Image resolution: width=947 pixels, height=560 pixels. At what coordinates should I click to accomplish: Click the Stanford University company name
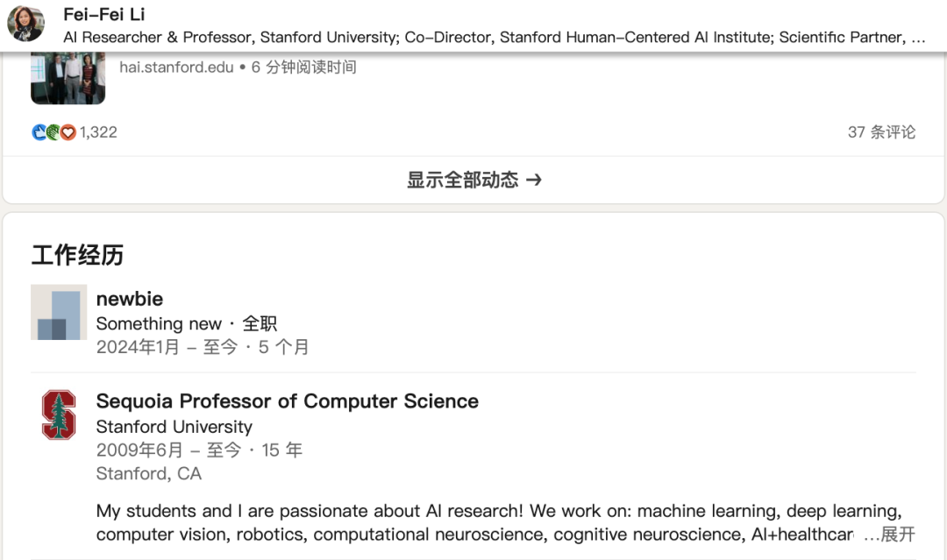pyautogui.click(x=174, y=427)
